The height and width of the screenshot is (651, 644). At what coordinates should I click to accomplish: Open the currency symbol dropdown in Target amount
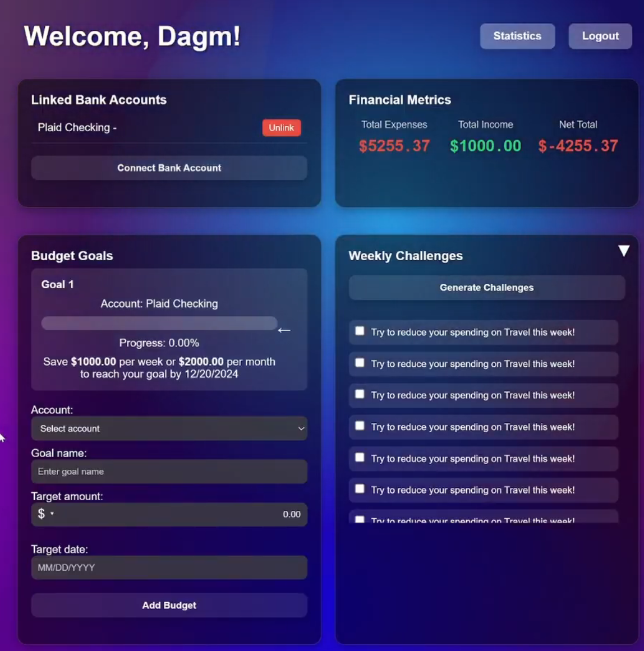[x=46, y=514]
